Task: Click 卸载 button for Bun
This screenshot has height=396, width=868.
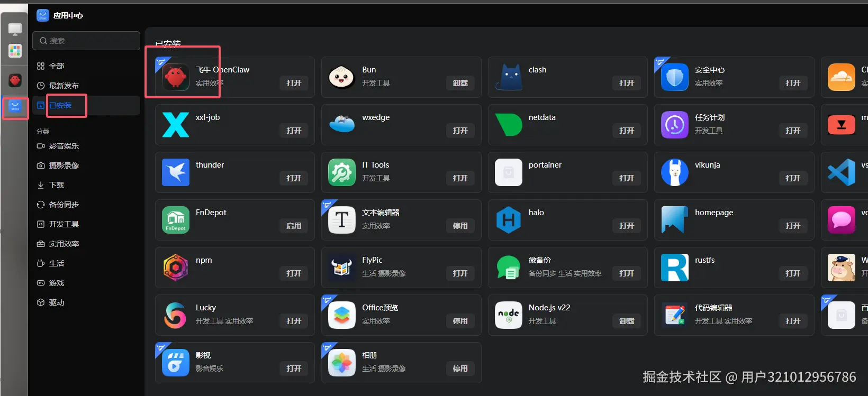Action: pyautogui.click(x=460, y=83)
